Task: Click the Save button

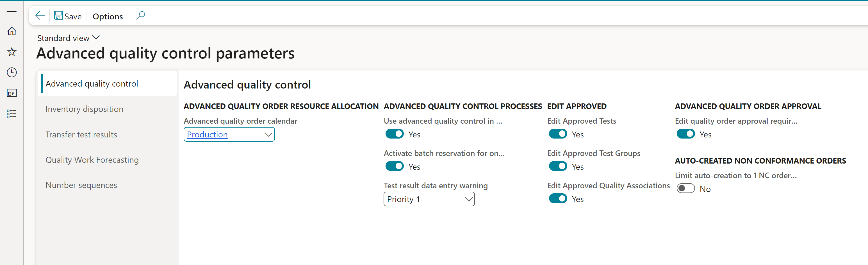Action: click(68, 16)
